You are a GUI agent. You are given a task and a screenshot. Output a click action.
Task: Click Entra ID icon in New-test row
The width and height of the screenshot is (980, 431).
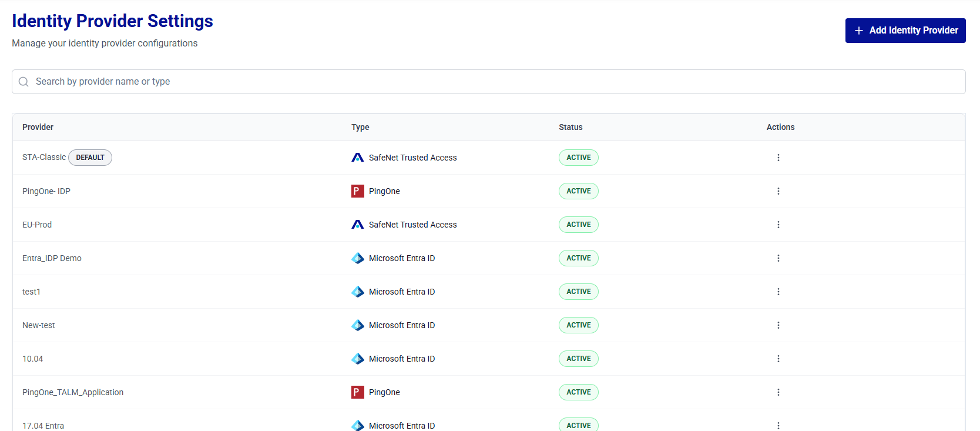click(x=358, y=325)
